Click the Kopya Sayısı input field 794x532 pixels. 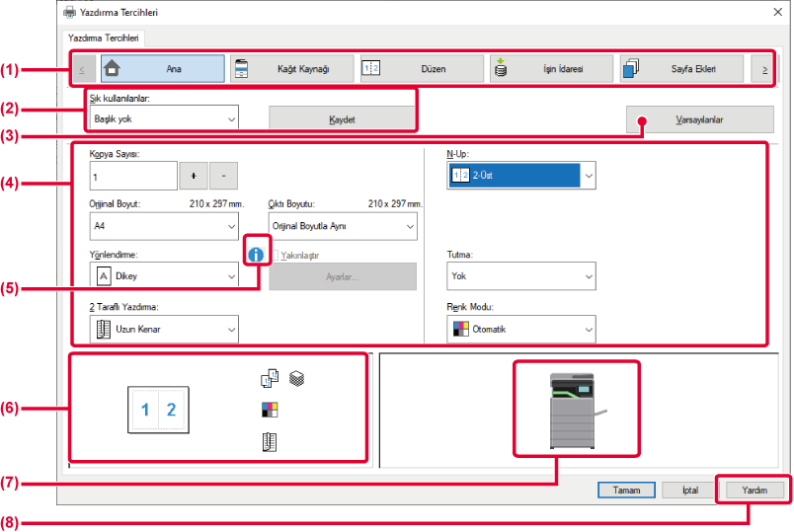[131, 176]
